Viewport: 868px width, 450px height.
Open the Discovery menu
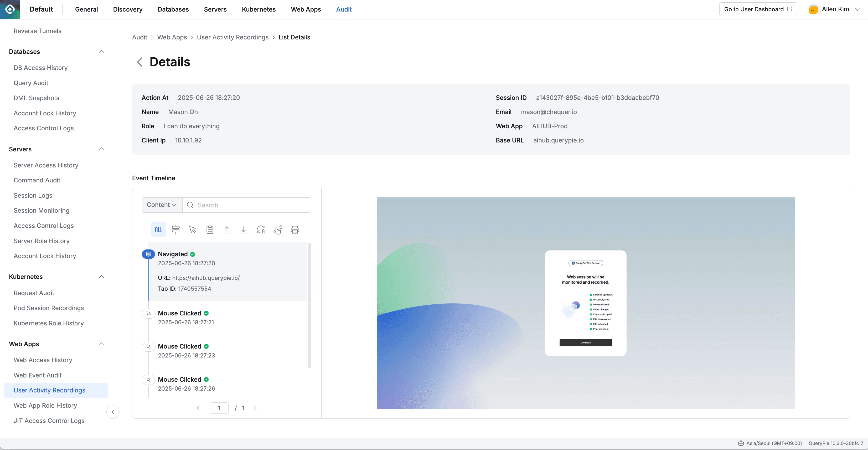[127, 9]
